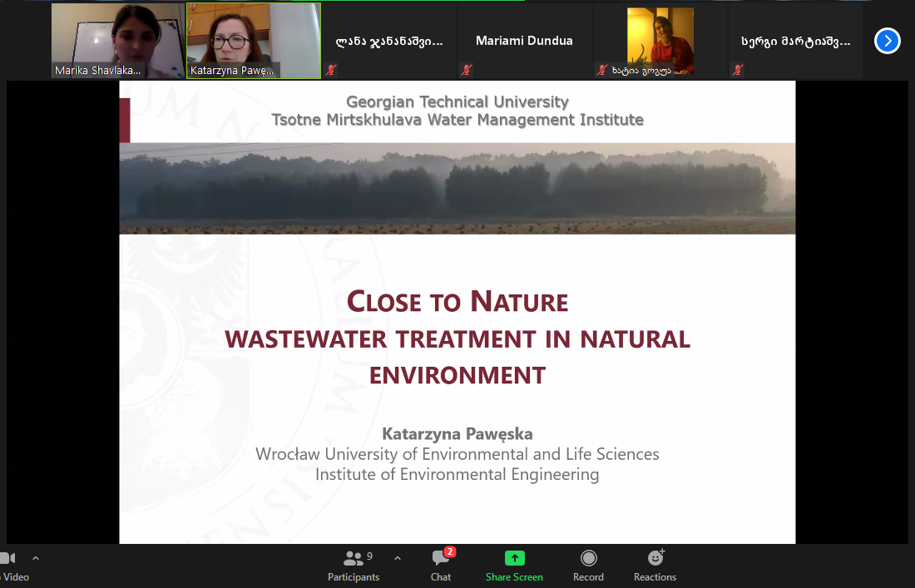The image size is (915, 588).
Task: Select Marika Shavlaka's video thumbnail
Action: pyautogui.click(x=118, y=41)
